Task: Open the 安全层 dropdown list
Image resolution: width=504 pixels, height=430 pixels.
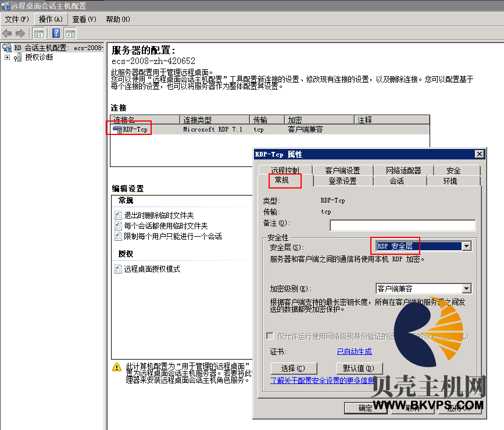Action: tap(466, 246)
